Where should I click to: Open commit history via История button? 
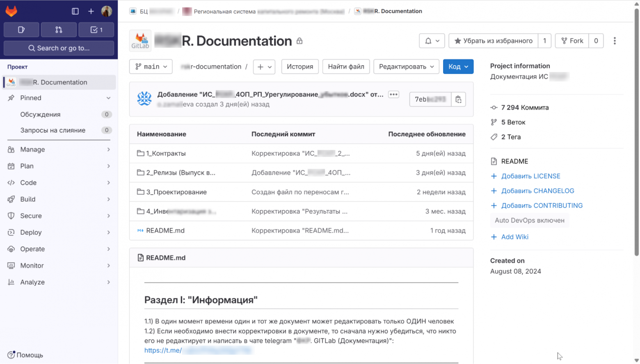299,66
